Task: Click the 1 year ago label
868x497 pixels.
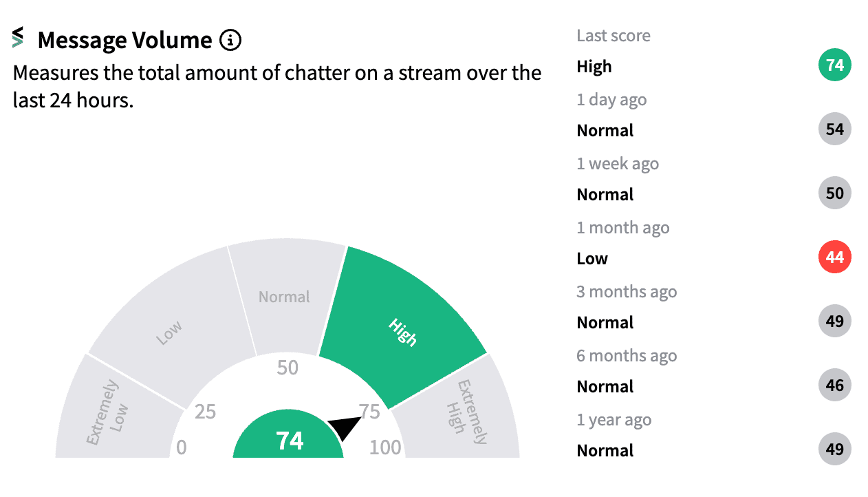Action: click(x=614, y=420)
